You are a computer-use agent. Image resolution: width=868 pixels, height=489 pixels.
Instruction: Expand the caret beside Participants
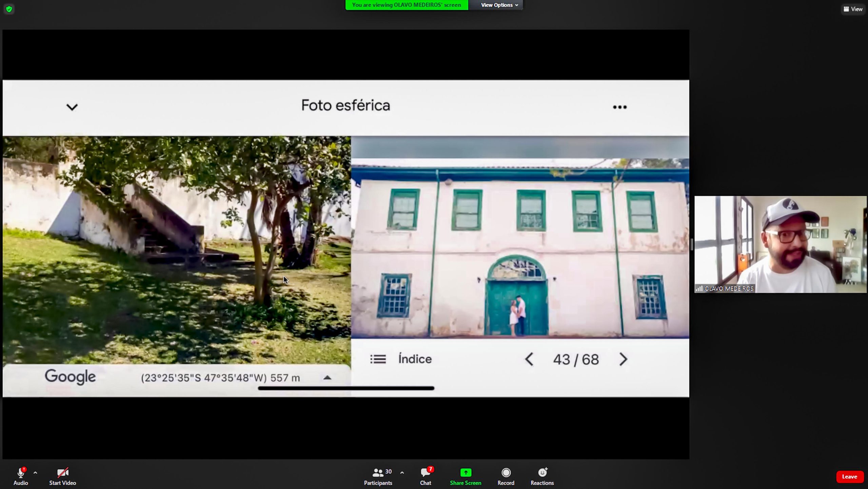[402, 472]
